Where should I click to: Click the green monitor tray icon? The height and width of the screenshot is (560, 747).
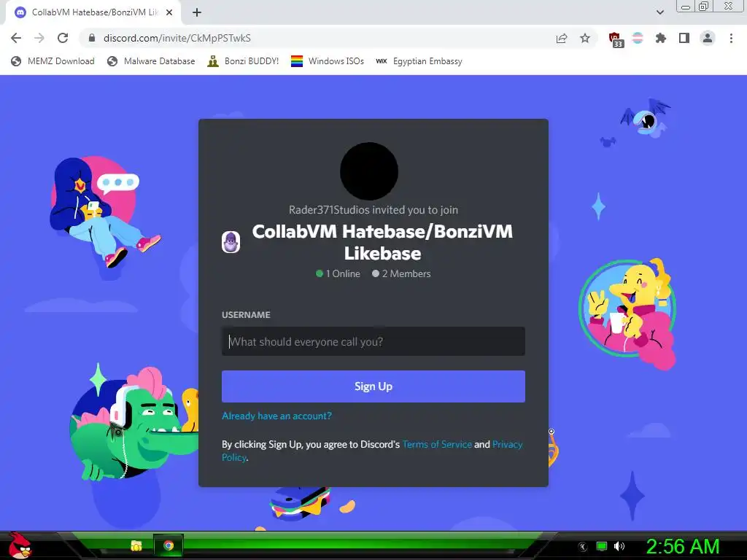pos(602,546)
